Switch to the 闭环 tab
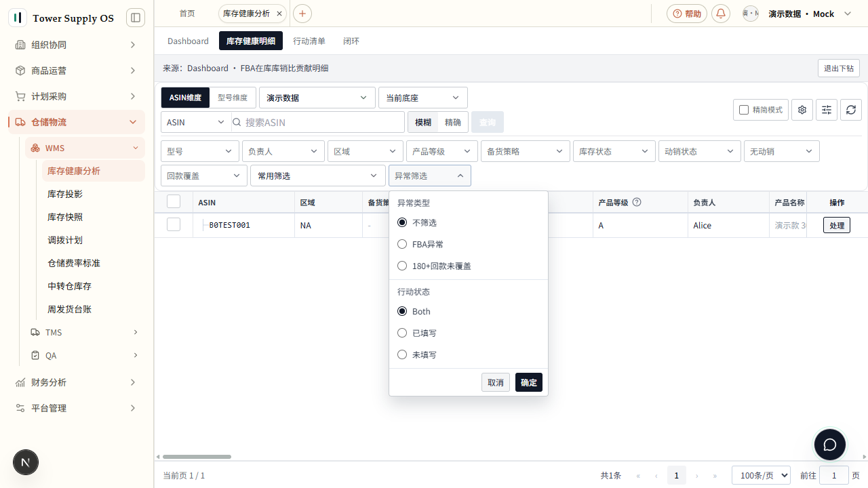Viewport: 868px width, 488px height. [351, 41]
